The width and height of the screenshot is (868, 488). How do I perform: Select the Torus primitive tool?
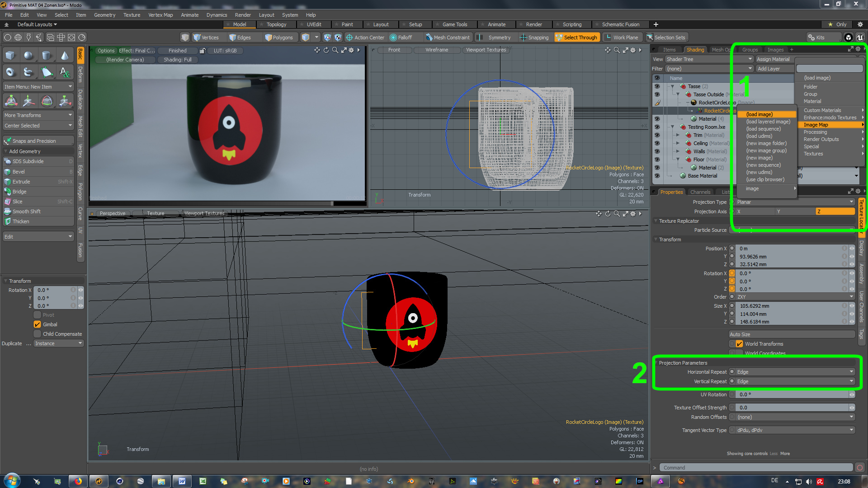(10, 72)
